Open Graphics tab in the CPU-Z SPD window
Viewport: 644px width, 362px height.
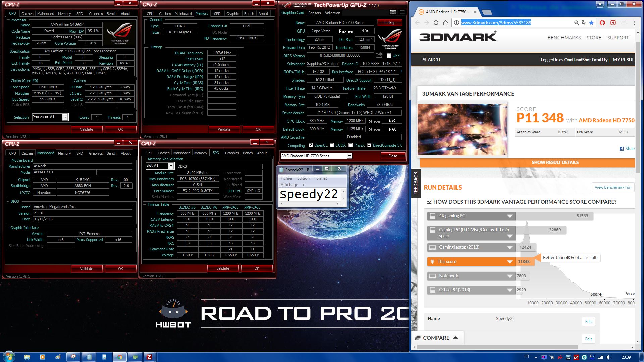tap(232, 153)
